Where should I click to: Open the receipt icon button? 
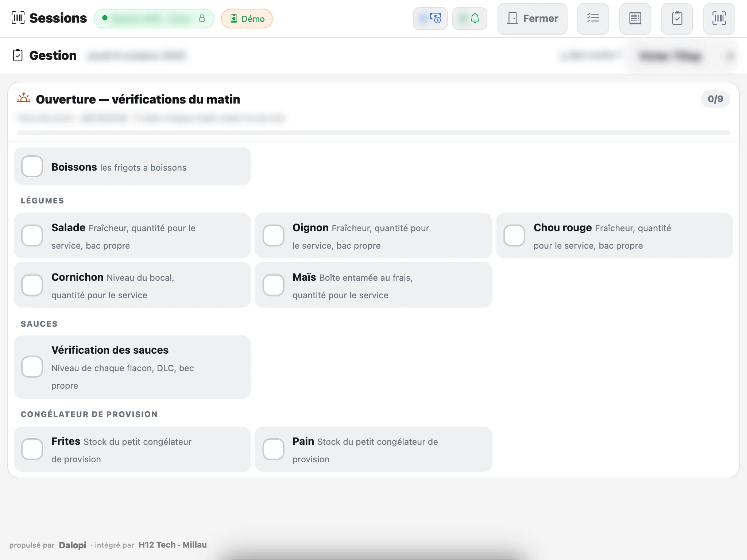click(x=635, y=19)
